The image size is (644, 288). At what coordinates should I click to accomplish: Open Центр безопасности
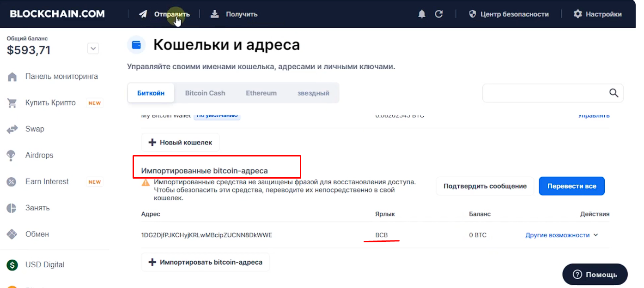[509, 14]
